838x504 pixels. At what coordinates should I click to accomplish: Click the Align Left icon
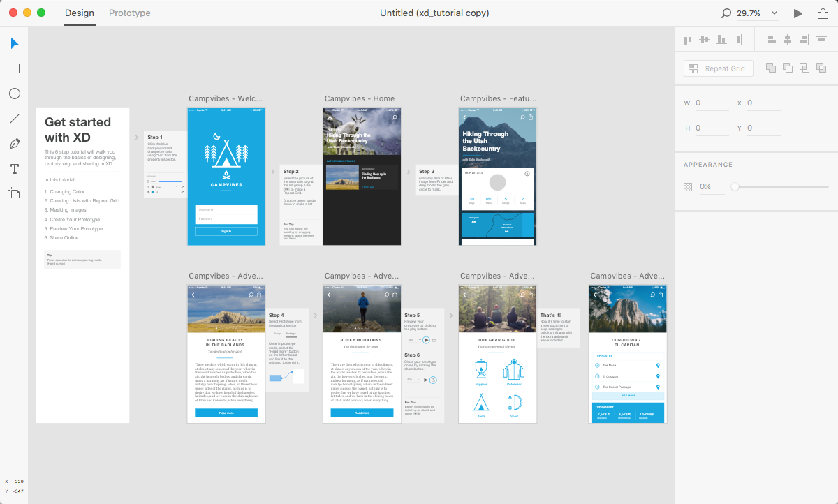tap(771, 40)
